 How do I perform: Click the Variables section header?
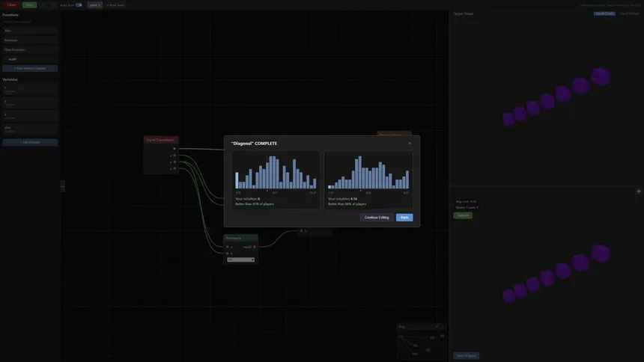click(x=10, y=79)
